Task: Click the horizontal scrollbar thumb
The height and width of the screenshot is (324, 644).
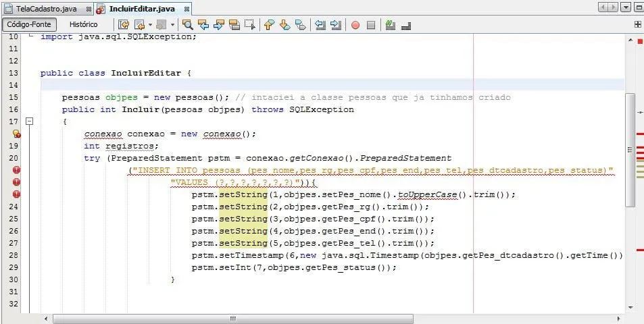Action: click(x=233, y=319)
